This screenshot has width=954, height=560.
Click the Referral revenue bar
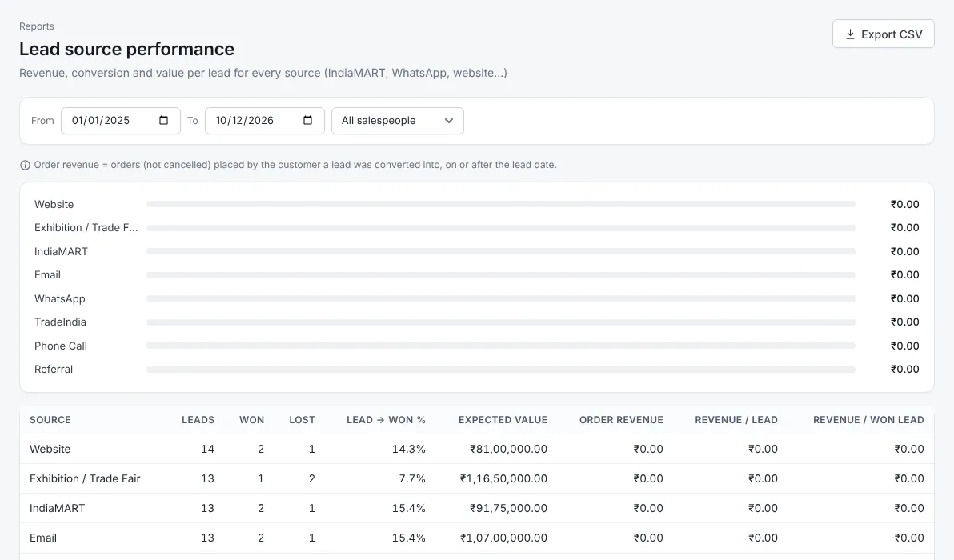click(501, 369)
